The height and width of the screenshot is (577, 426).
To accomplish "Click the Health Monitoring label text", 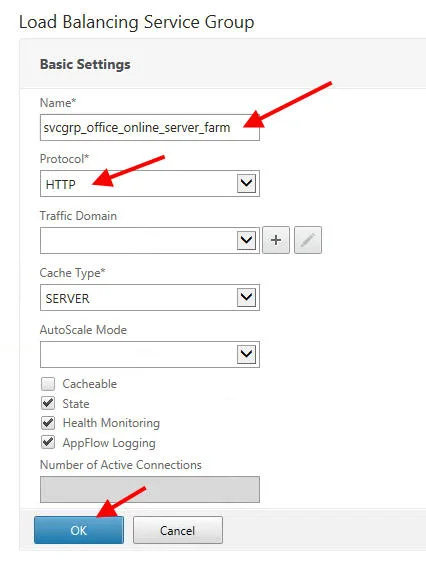I will pos(111,423).
